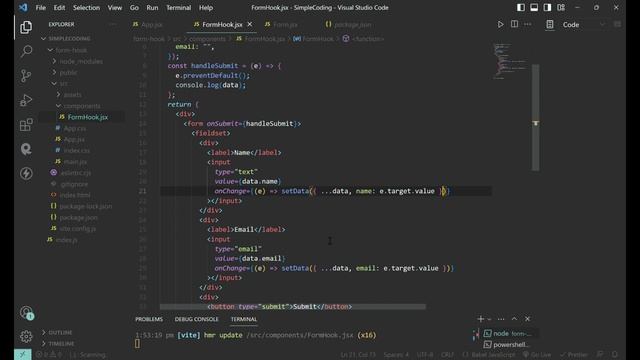640x360 pixels.
Task: Open the File menu
Action: pos(40,7)
